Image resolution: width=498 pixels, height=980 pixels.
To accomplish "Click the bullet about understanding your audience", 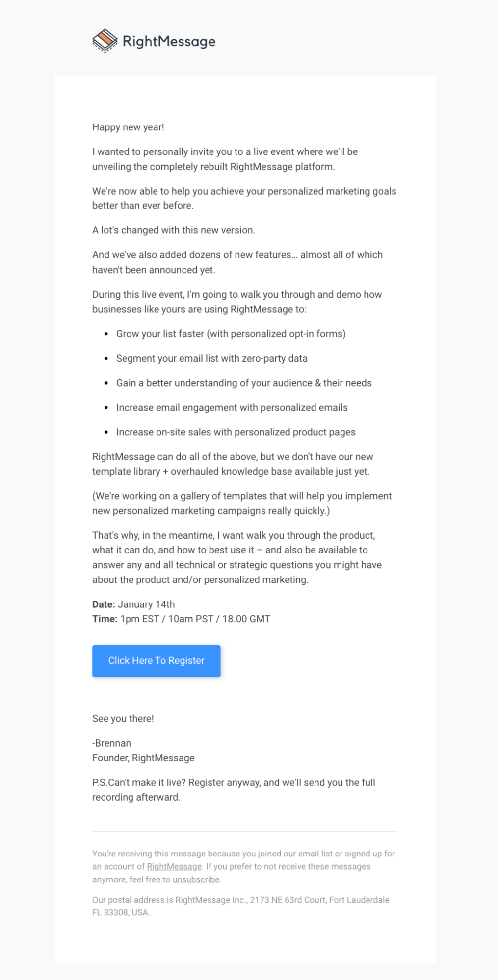I will 244,383.
